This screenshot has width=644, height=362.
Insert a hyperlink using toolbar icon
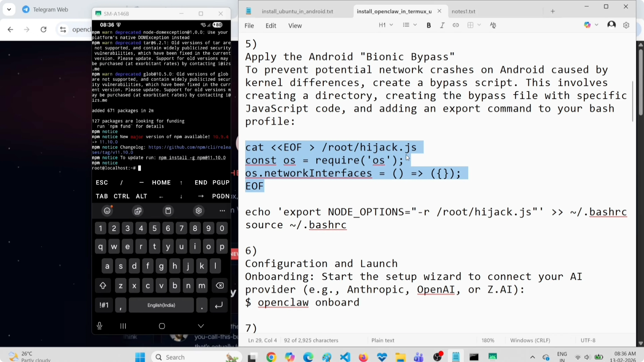456,25
